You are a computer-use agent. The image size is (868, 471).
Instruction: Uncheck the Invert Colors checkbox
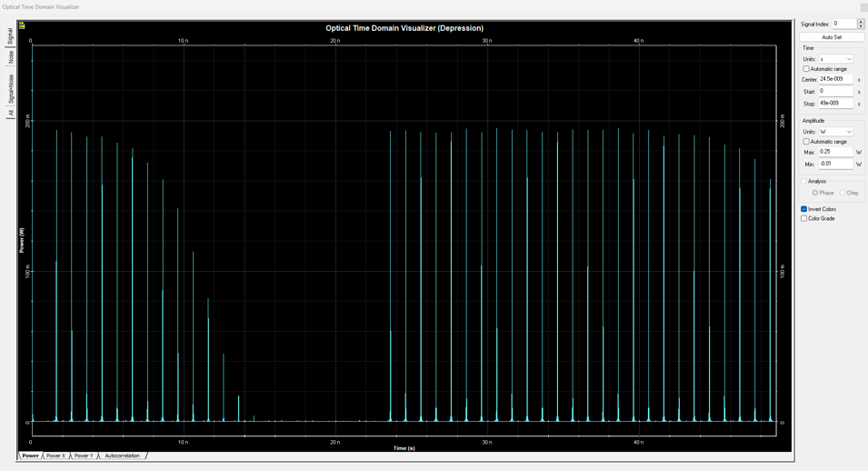tap(804, 209)
